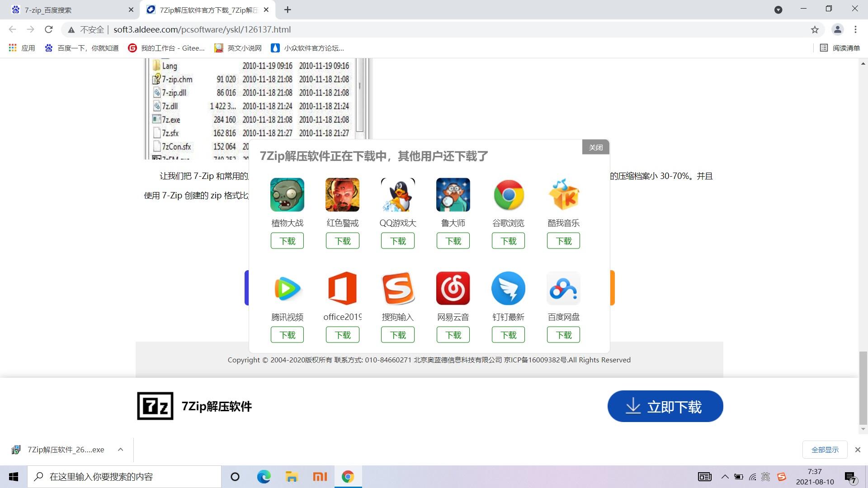Select the 谷歌浏览器 Chrome icon
The height and width of the screenshot is (488, 868).
click(508, 195)
